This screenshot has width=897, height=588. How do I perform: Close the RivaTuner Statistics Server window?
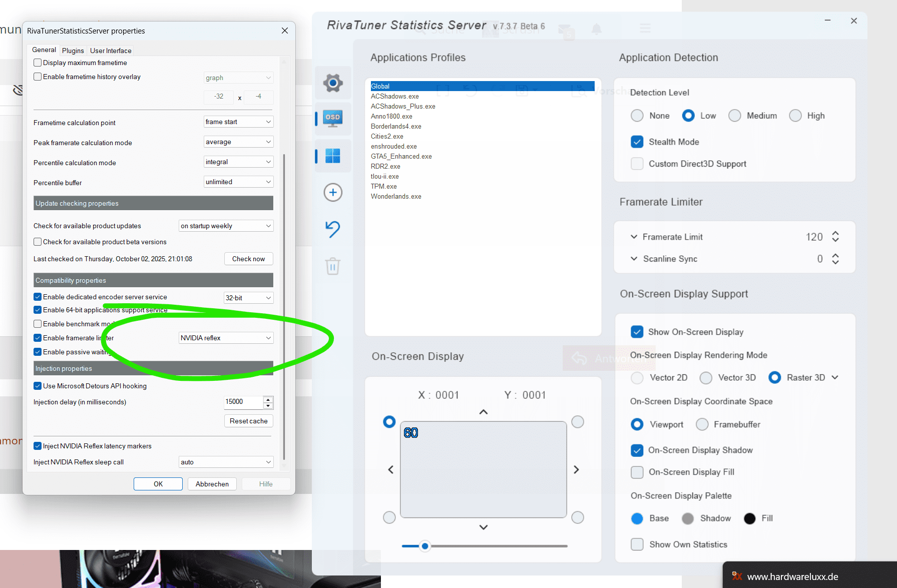click(x=854, y=21)
